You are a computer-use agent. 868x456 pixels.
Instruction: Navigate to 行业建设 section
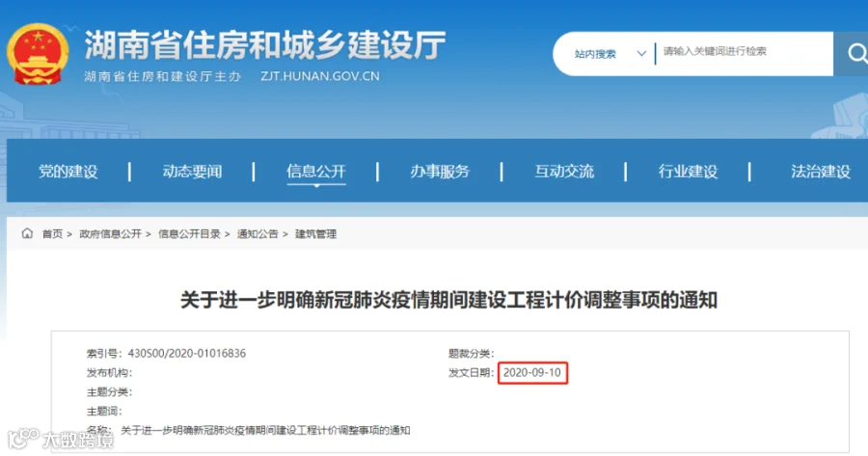[688, 172]
